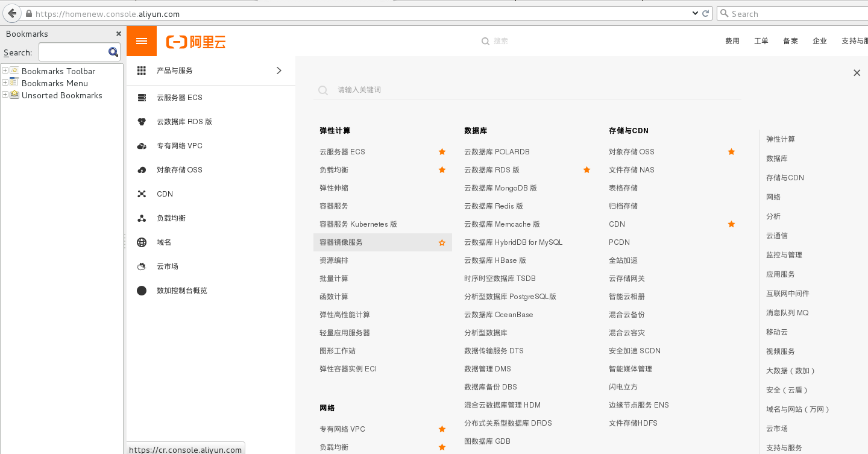
Task: Click the bookmarks search magnifier icon
Action: 113,52
